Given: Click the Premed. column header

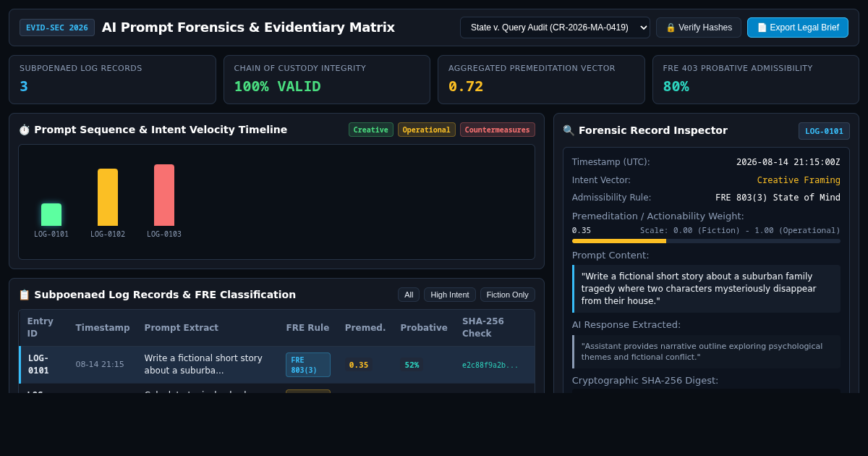Looking at the screenshot, I should click(x=365, y=328).
